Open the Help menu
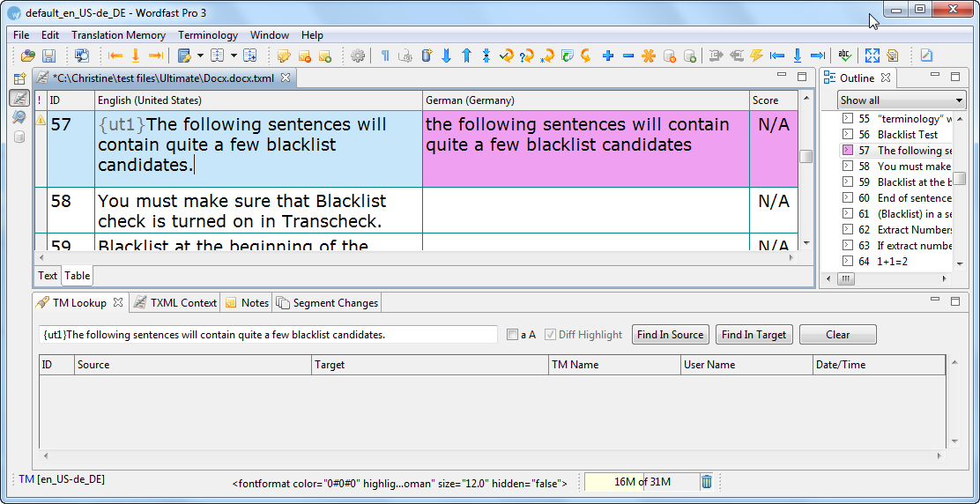The width and height of the screenshot is (980, 504). click(312, 35)
